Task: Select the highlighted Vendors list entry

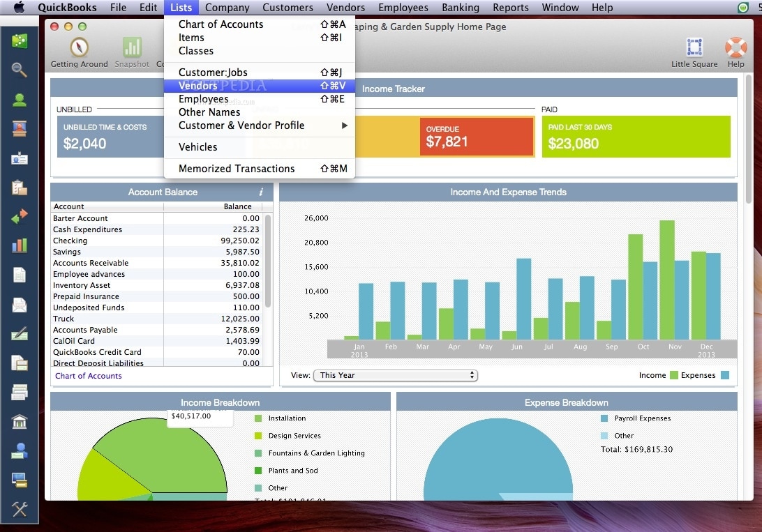Action: pos(260,86)
